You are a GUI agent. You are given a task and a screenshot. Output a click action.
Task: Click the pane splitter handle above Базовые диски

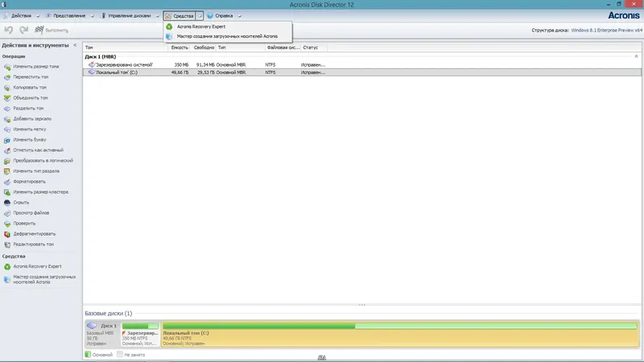pos(361,305)
